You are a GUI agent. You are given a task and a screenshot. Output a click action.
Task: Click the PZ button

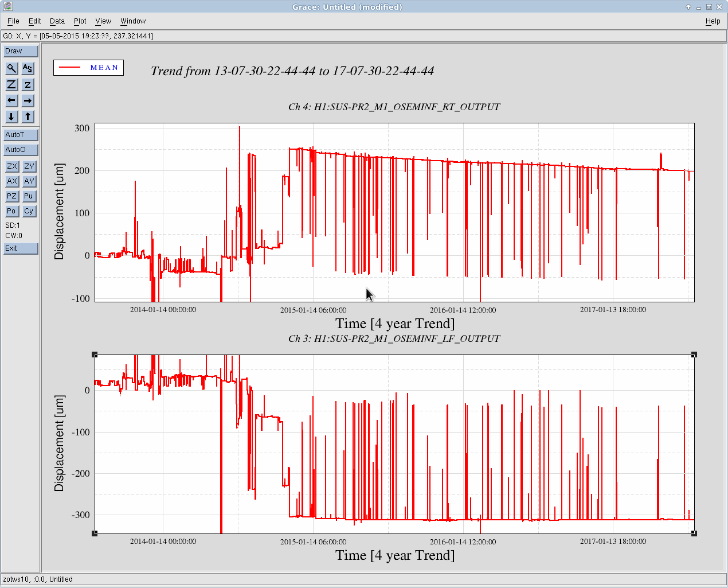click(x=12, y=196)
